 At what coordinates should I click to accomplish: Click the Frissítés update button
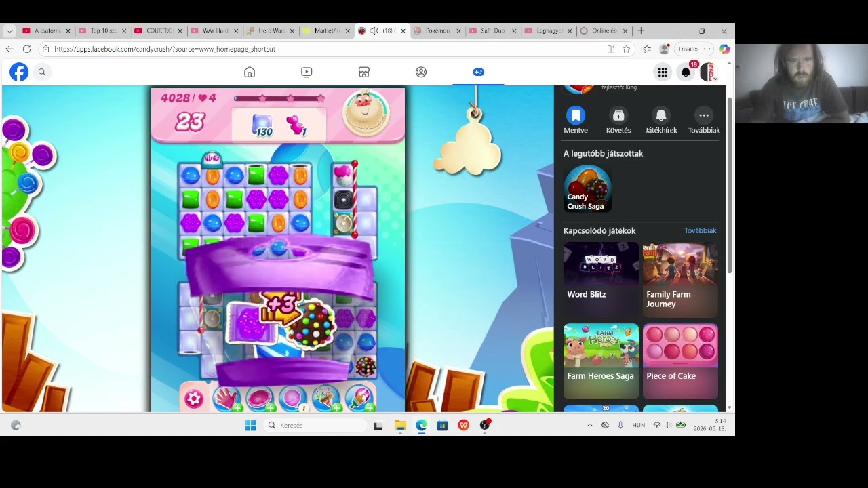[689, 49]
